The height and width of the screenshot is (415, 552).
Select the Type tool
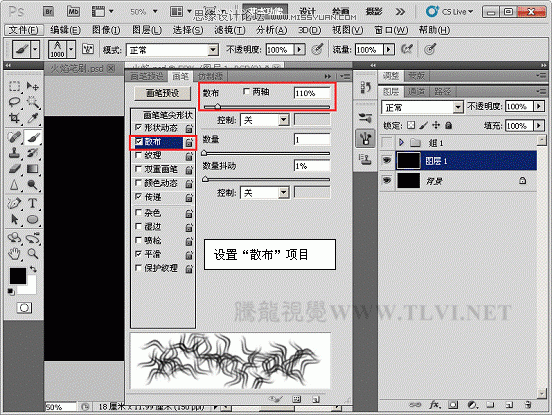point(33,203)
